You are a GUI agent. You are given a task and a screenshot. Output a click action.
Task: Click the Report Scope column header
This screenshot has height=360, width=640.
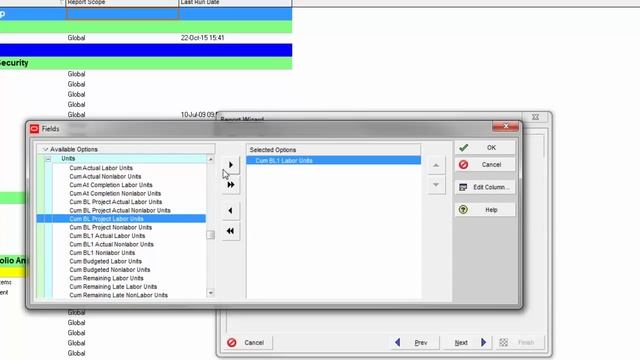click(x=122, y=2)
